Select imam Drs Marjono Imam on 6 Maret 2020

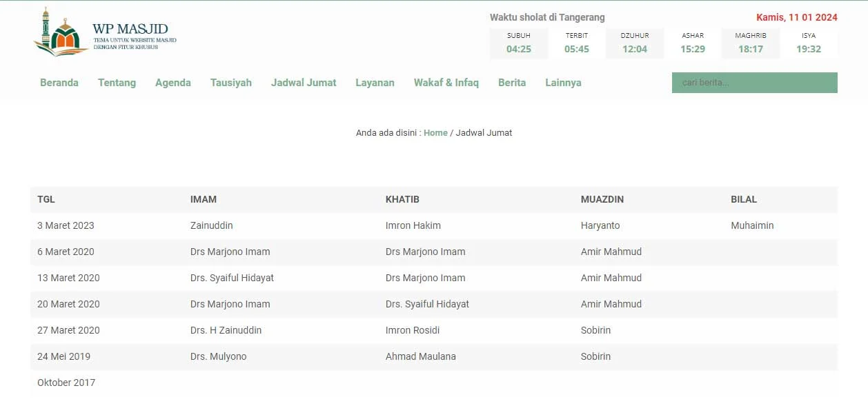(230, 252)
